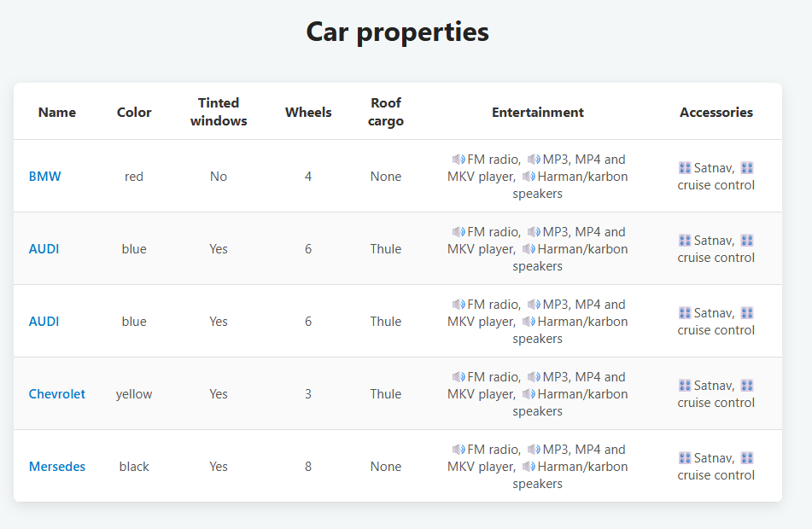Click cruise control icon in Mersedes row
Image resolution: width=812 pixels, height=529 pixels.
(x=747, y=458)
